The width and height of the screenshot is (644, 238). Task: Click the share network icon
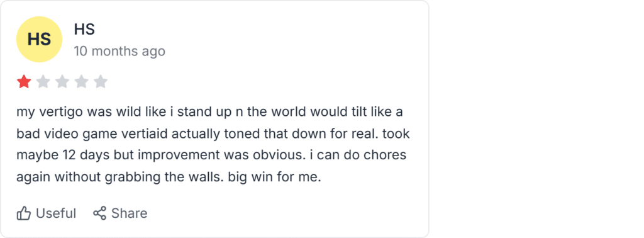(x=99, y=213)
